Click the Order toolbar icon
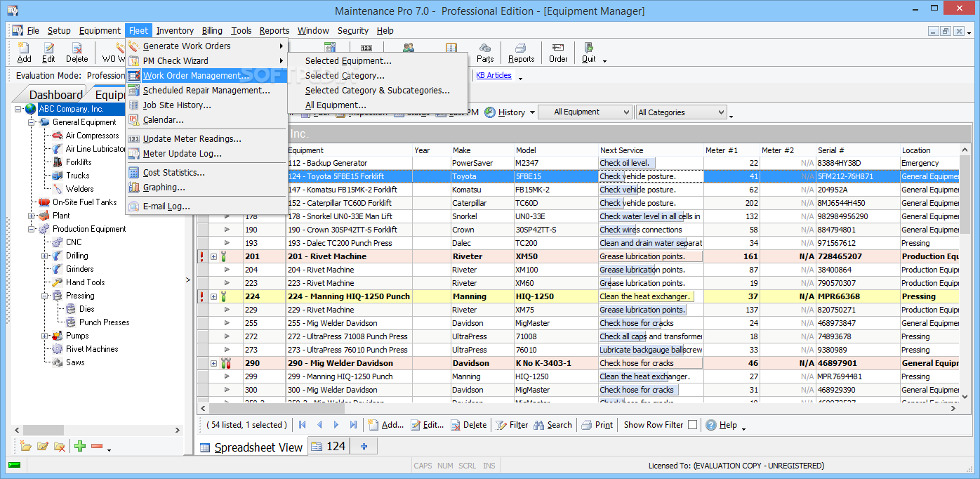 (558, 53)
